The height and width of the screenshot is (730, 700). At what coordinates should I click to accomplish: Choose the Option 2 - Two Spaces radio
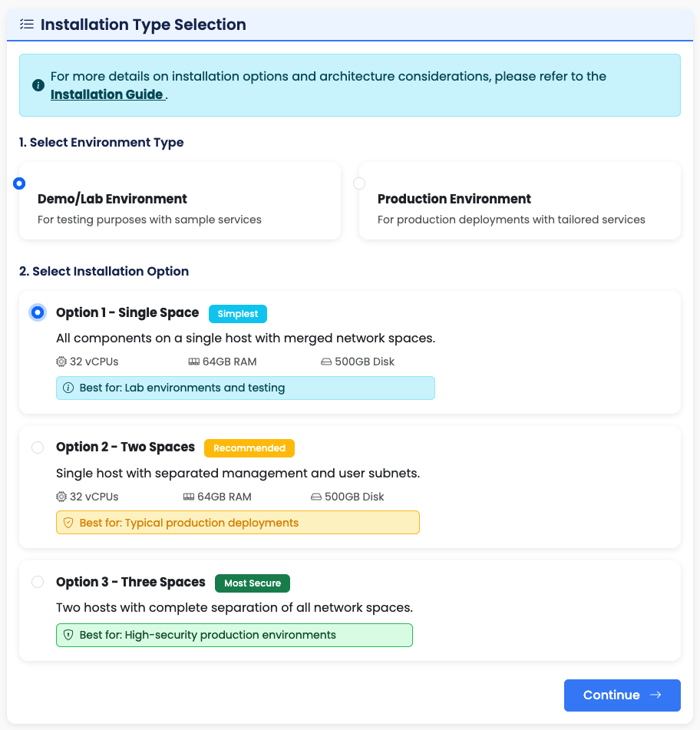[38, 448]
